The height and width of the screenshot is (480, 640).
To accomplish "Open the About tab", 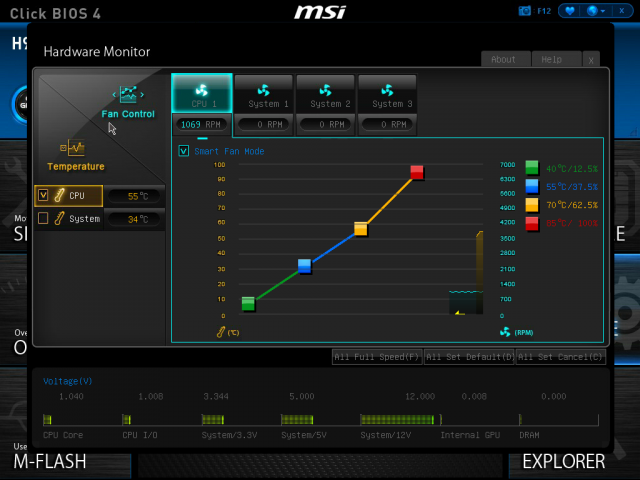I will [506, 59].
